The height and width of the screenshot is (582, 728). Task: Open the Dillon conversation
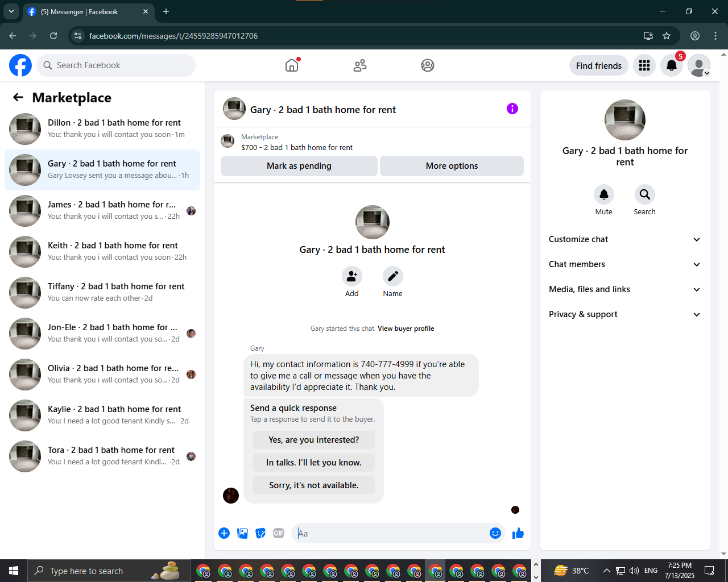coord(102,129)
